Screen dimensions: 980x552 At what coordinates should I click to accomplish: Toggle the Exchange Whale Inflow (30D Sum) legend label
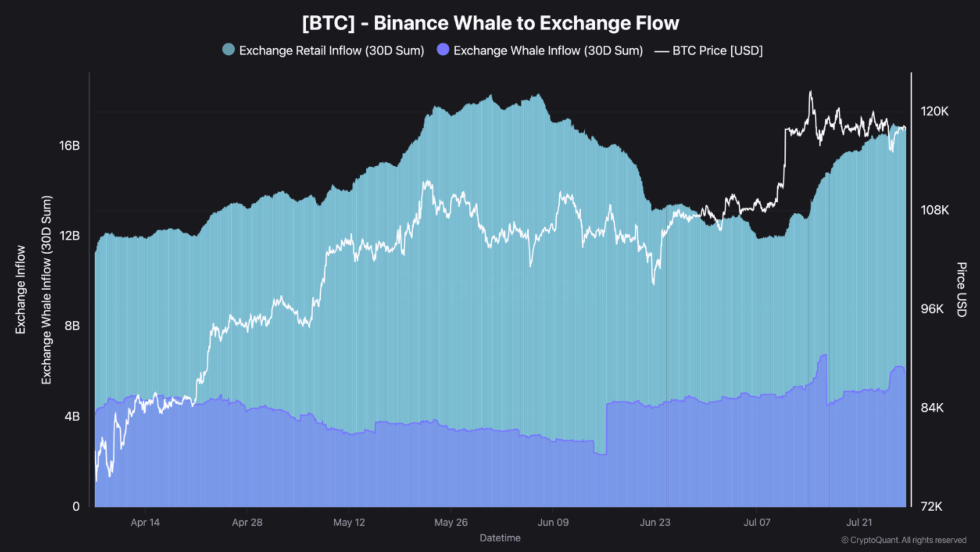click(548, 51)
